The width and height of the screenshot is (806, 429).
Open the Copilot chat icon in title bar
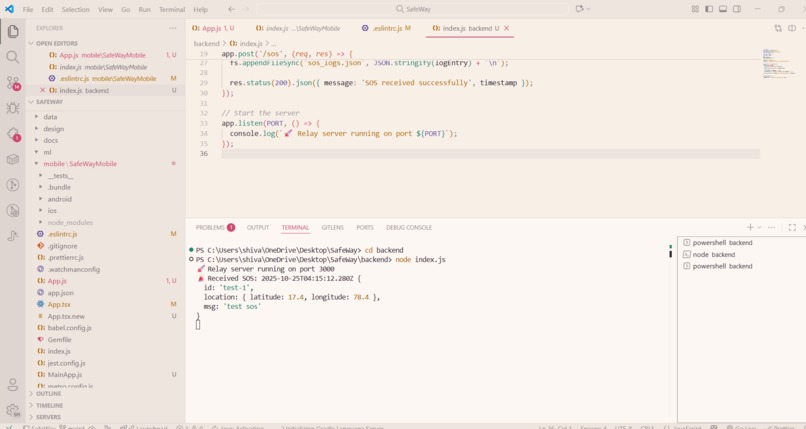580,9
